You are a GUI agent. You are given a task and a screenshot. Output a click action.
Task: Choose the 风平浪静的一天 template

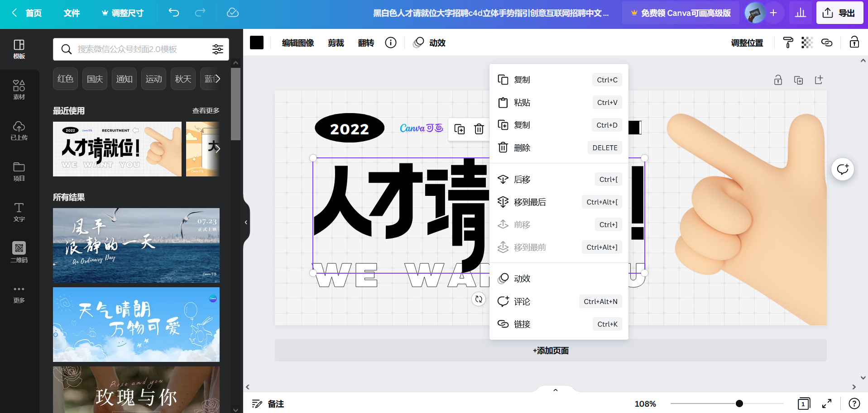coord(136,246)
